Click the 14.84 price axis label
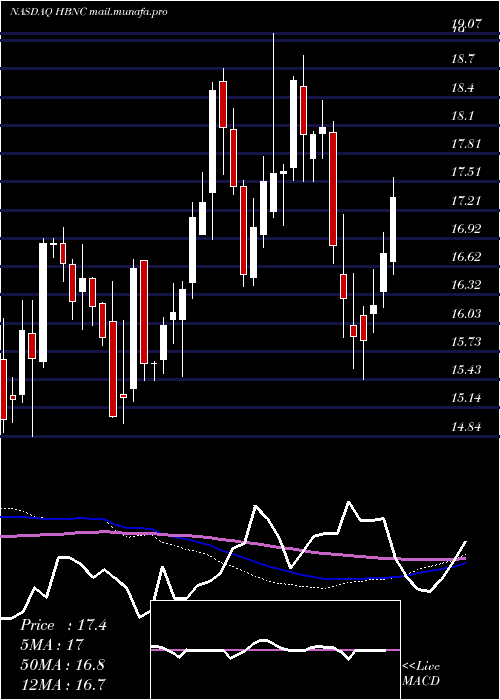 466,426
